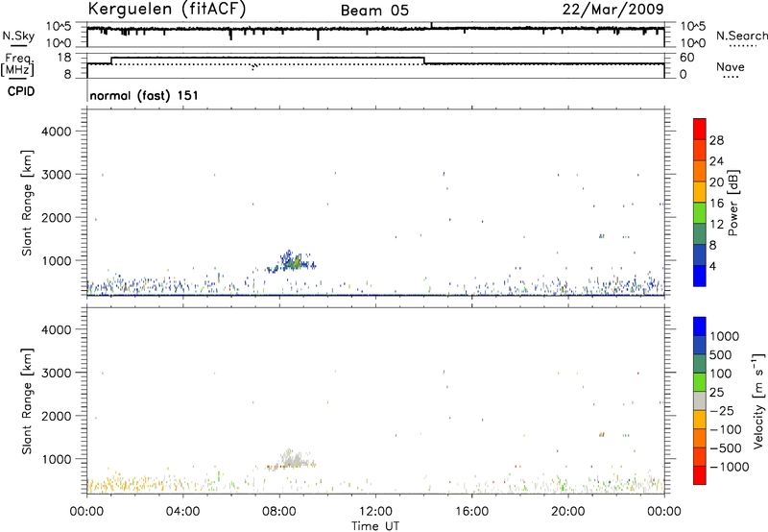This screenshot has height=532, width=768.
Task: Pick the yellow -25 to -100 velocity swatch
Action: [x=700, y=420]
